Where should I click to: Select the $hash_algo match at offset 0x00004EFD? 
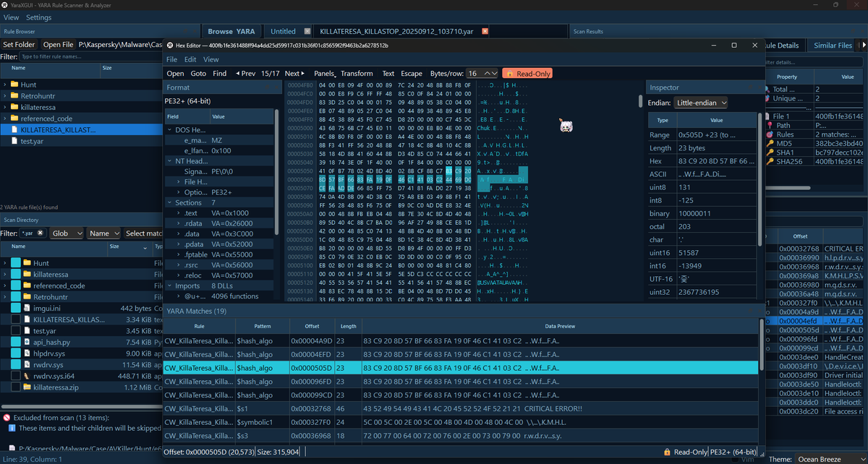coord(460,355)
